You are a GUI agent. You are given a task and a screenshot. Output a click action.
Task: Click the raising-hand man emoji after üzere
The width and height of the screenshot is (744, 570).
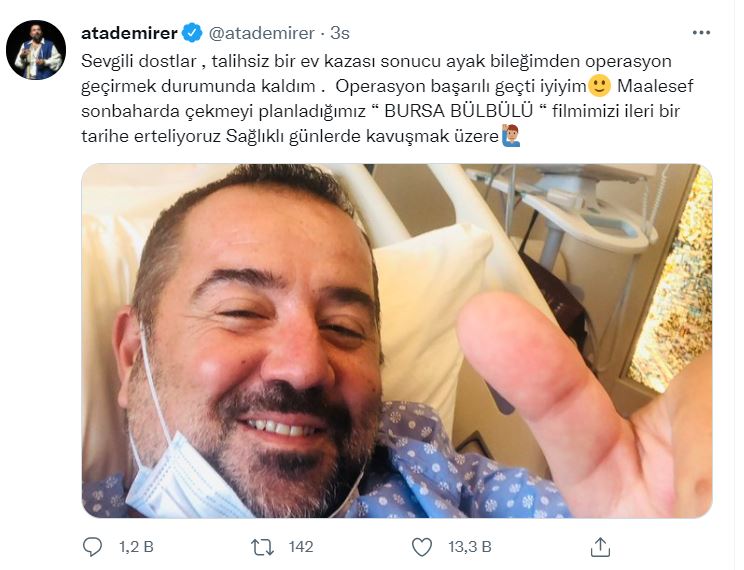(511, 136)
